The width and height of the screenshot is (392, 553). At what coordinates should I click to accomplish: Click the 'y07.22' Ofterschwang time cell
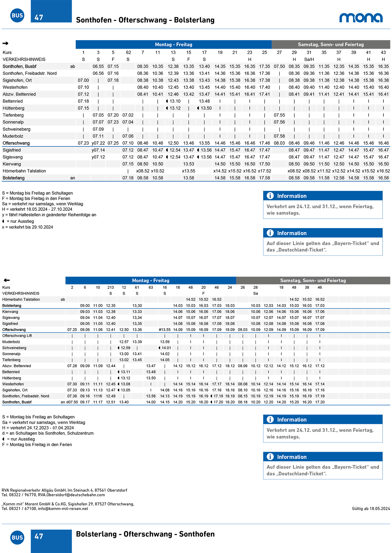[98, 143]
